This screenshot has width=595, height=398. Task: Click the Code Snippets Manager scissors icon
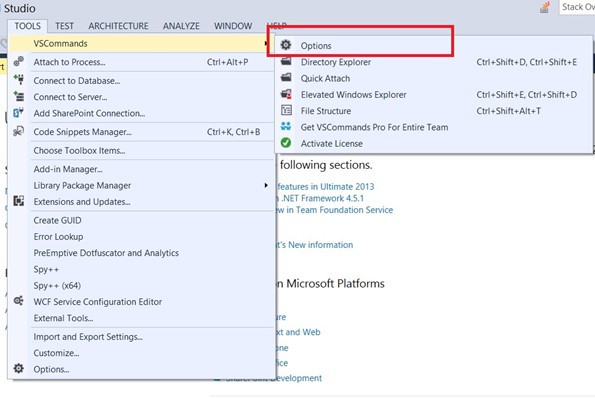(x=19, y=131)
